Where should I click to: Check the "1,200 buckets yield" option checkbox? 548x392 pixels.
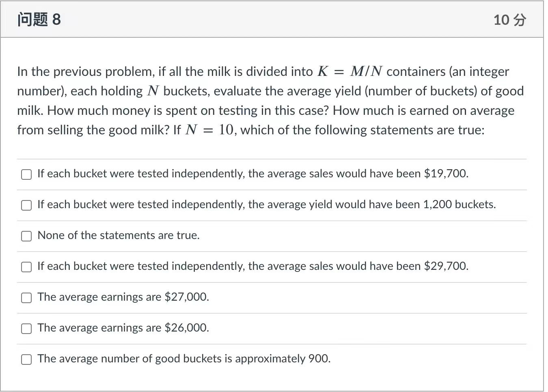(26, 205)
